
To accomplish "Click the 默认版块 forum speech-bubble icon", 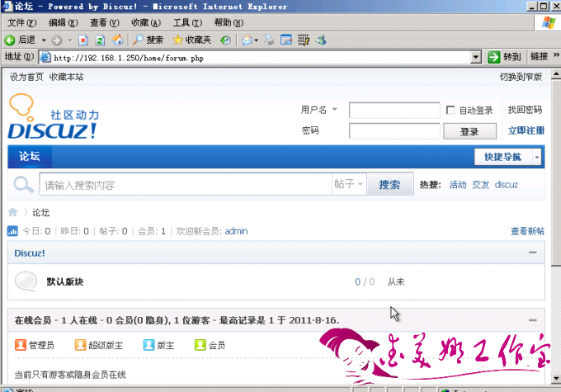I will [x=26, y=281].
